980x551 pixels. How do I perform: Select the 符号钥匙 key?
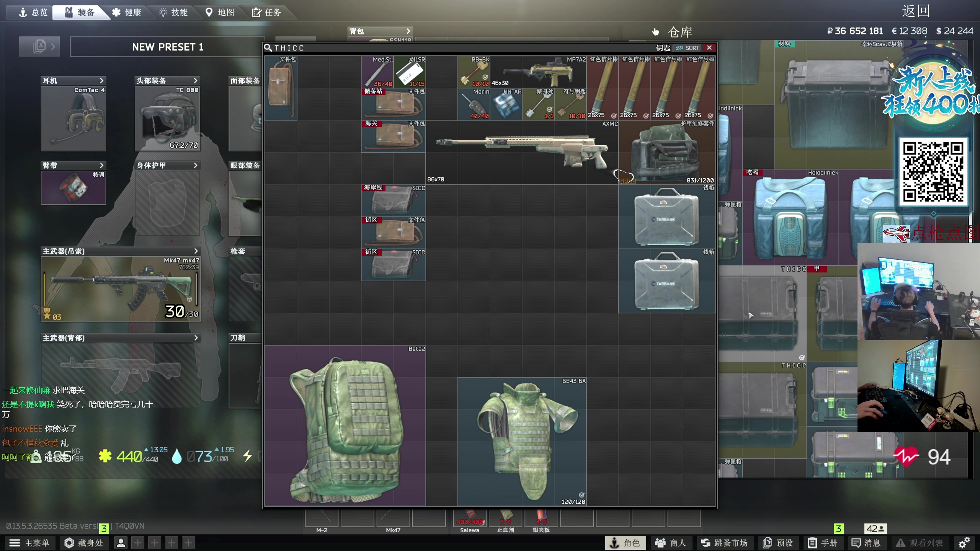coord(570,104)
